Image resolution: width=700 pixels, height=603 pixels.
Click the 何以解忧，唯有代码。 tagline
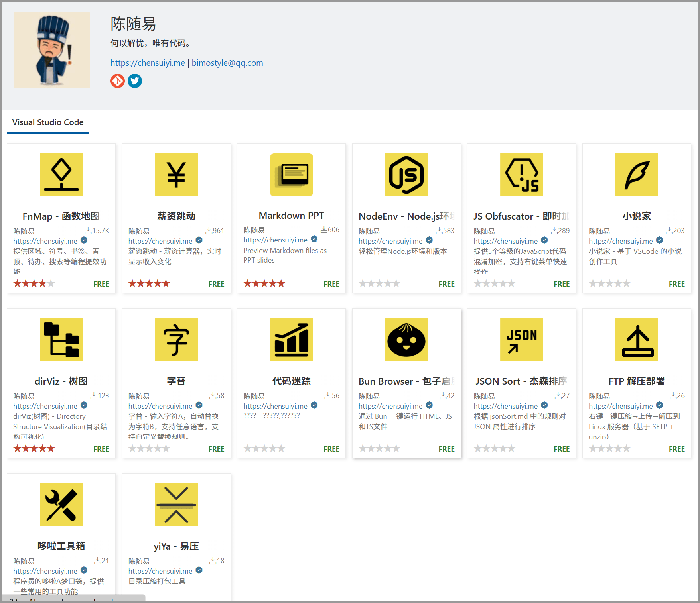152,43
